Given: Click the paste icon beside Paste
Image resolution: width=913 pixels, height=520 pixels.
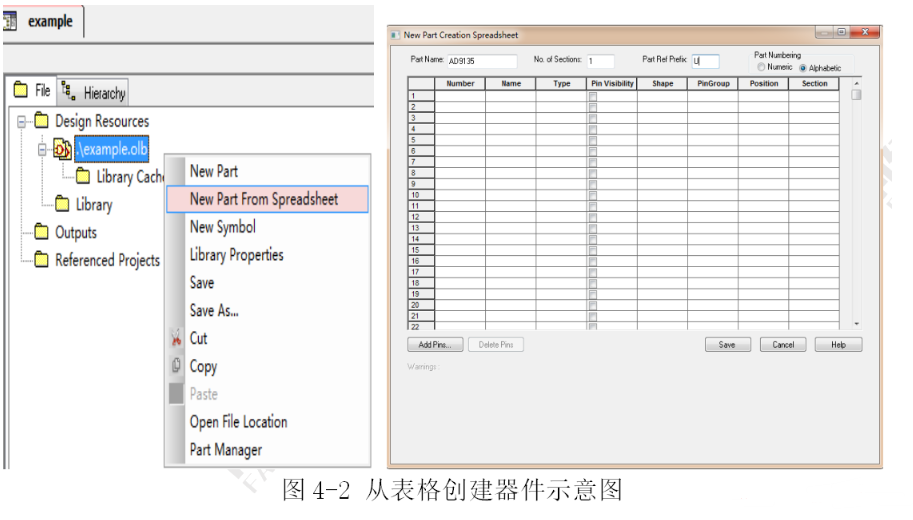Looking at the screenshot, I should pos(176,393).
